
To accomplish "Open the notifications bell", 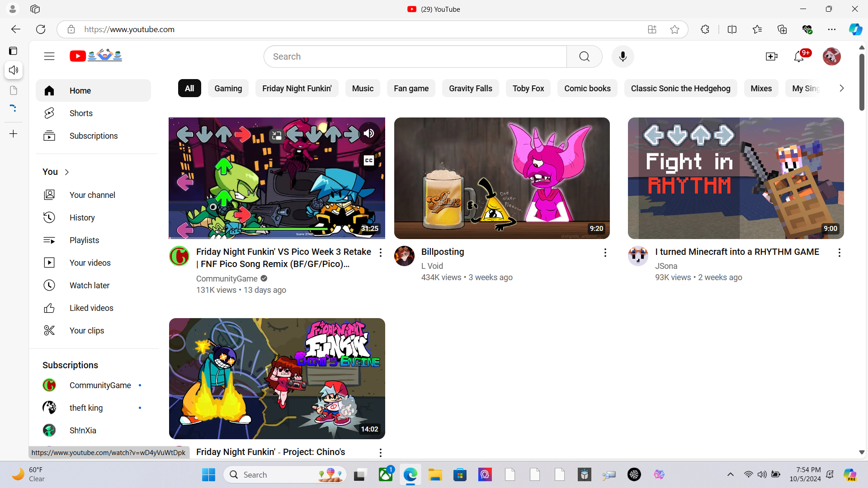I will point(798,56).
